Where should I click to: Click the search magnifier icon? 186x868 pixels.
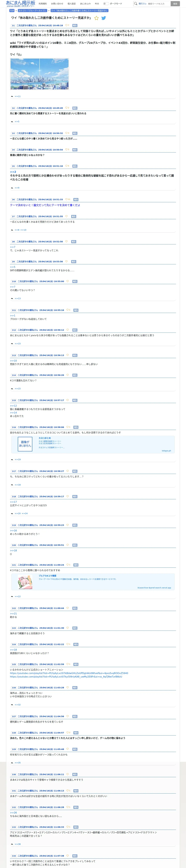(136, 4)
